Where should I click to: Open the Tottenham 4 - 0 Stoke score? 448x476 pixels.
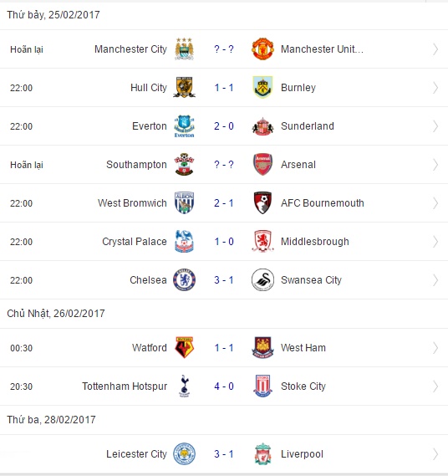tap(224, 386)
